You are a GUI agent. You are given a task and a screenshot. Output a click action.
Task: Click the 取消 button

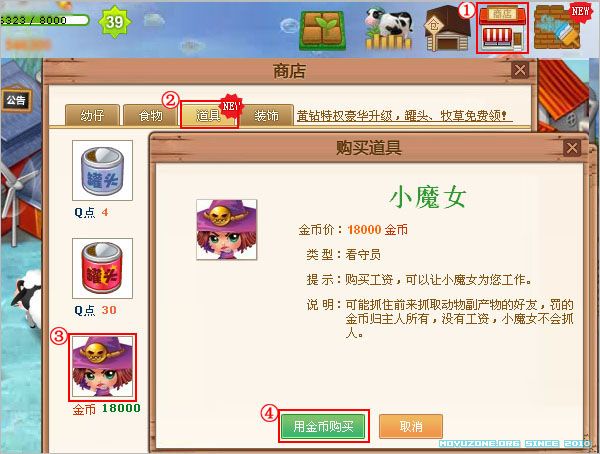click(x=411, y=426)
